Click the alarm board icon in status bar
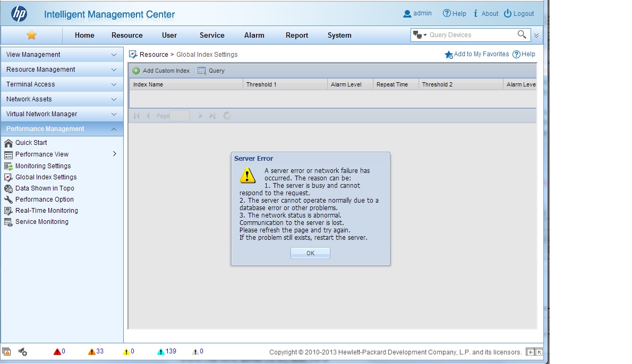 tap(6, 351)
